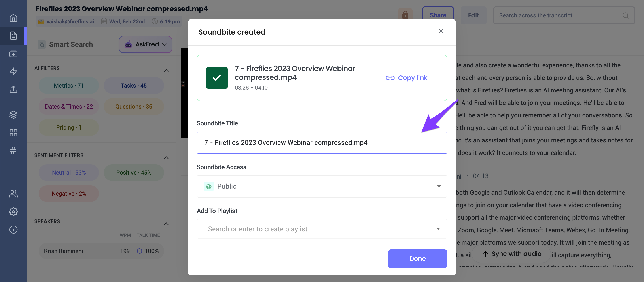The image size is (644, 282).
Task: Open the bar chart analytics icon
Action: [x=13, y=168]
